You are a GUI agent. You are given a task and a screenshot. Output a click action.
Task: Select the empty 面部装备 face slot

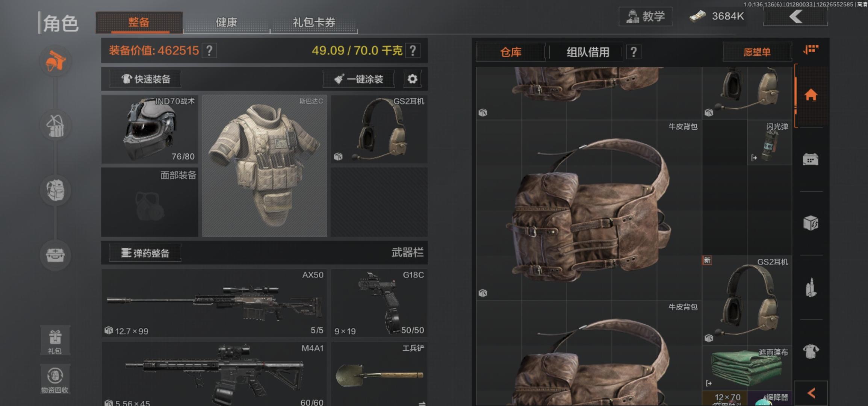tap(150, 202)
